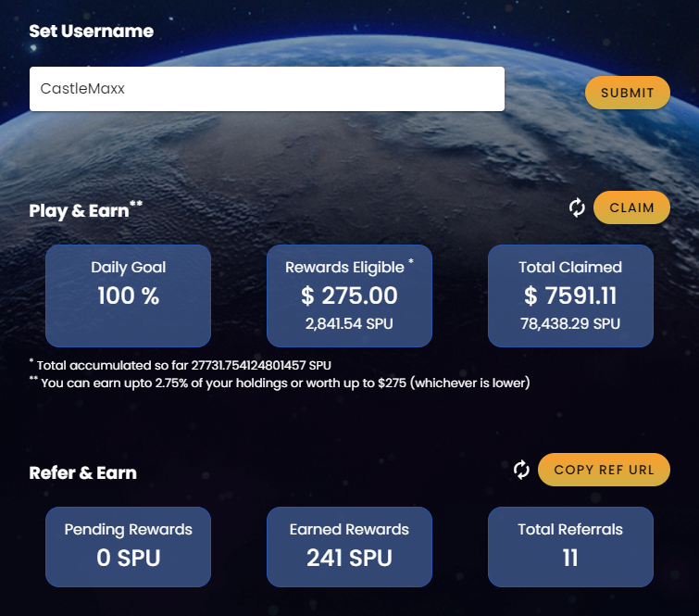The height and width of the screenshot is (616, 699).
Task: Click the total accumulated SPU footnote
Action: (181, 365)
